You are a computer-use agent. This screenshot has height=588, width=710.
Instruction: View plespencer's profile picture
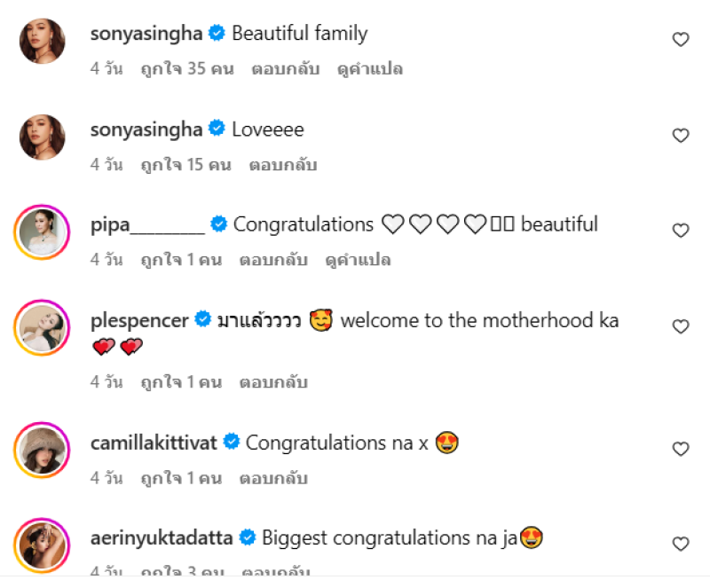(42, 328)
